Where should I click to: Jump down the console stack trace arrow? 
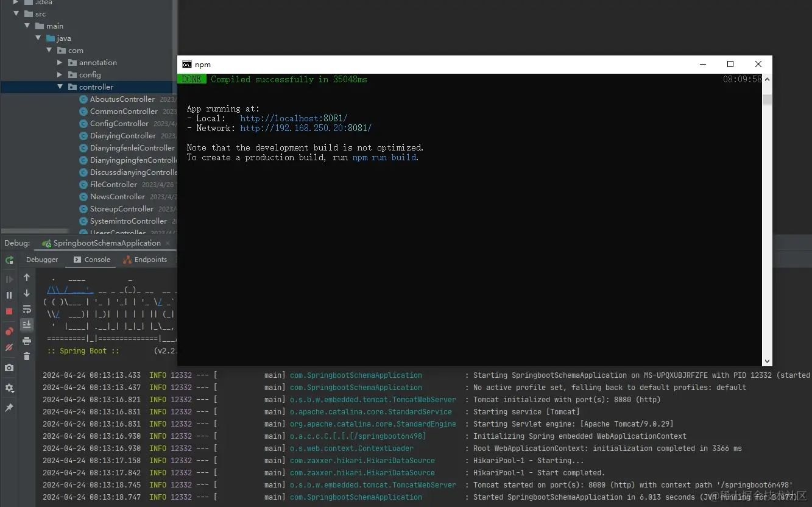pos(27,293)
